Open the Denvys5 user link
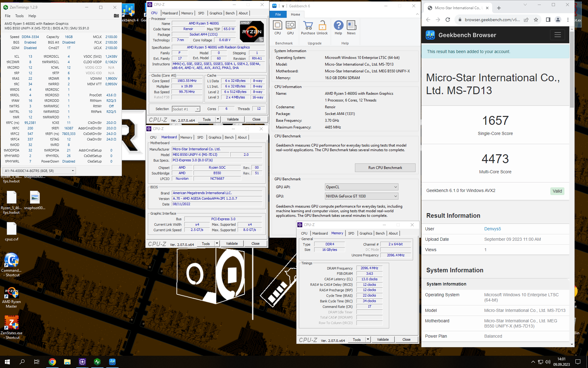588x368 pixels. click(492, 229)
